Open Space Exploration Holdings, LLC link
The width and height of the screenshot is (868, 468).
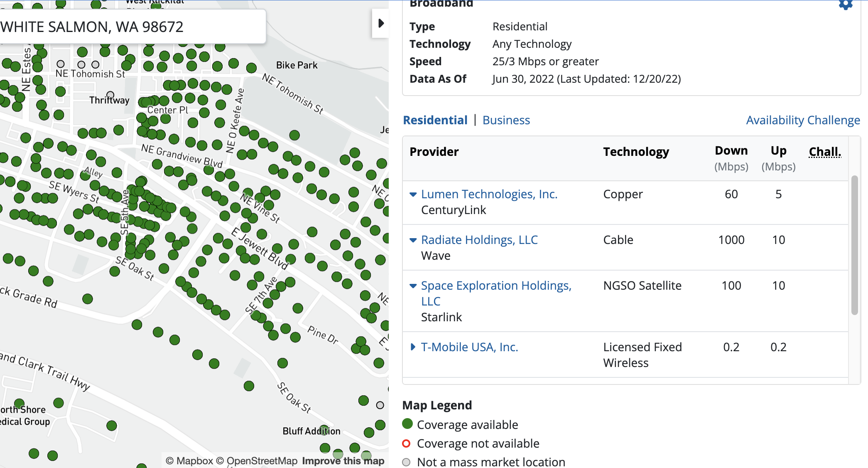(496, 293)
